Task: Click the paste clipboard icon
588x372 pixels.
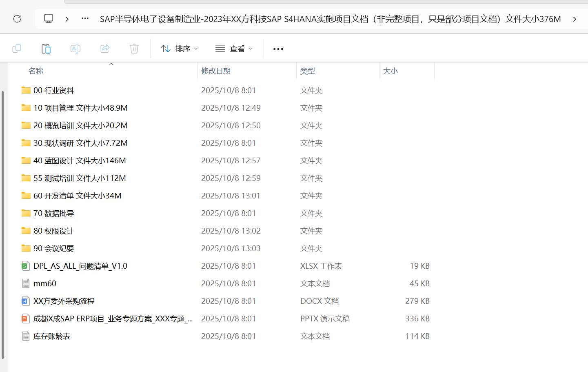Action: tap(46, 49)
